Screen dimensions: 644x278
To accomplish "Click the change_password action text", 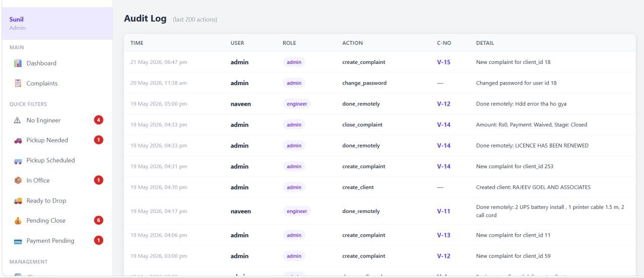I will [364, 83].
